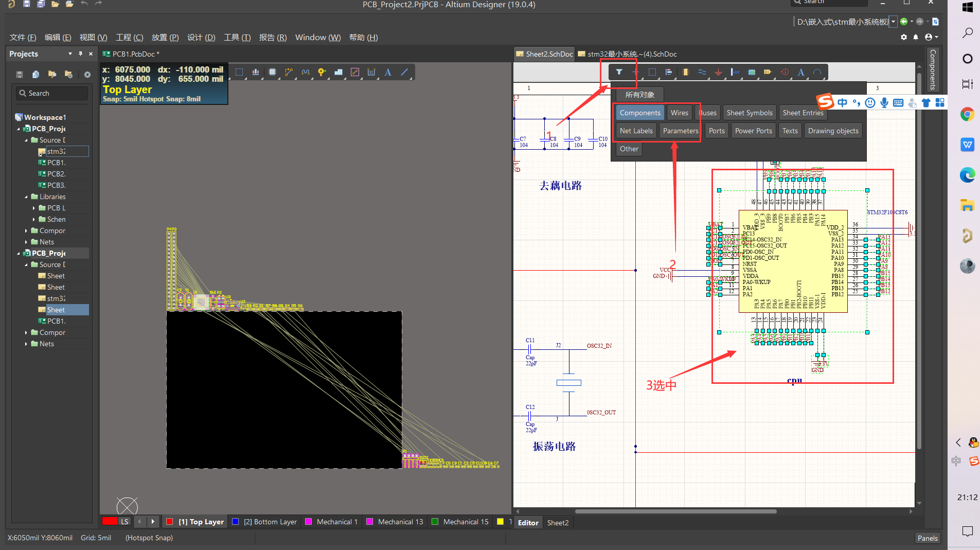Select the place bus entry tool
Viewport: 980px width, 550px height.
point(735,72)
